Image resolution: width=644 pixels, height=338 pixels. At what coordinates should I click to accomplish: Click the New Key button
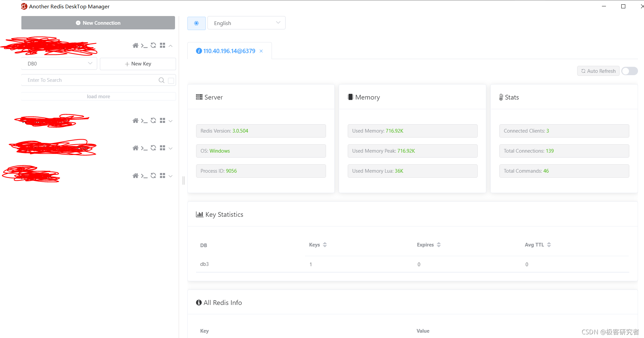(x=138, y=64)
